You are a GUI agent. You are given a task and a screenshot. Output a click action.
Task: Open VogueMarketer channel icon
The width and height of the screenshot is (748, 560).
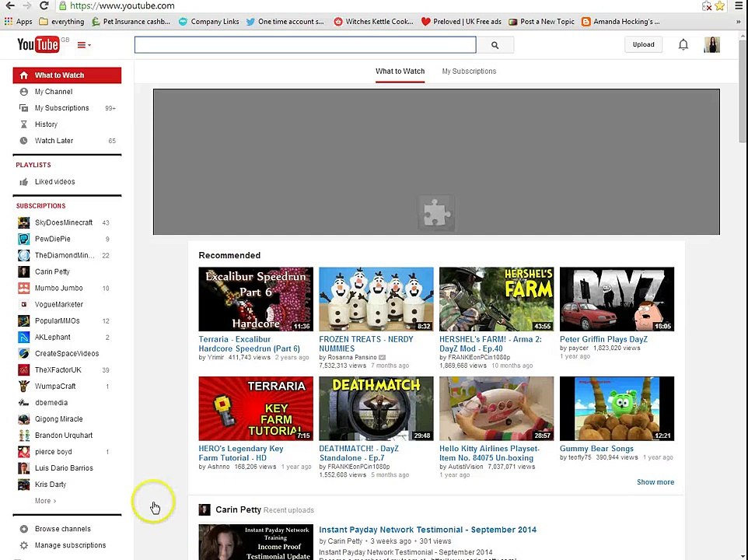click(x=23, y=304)
